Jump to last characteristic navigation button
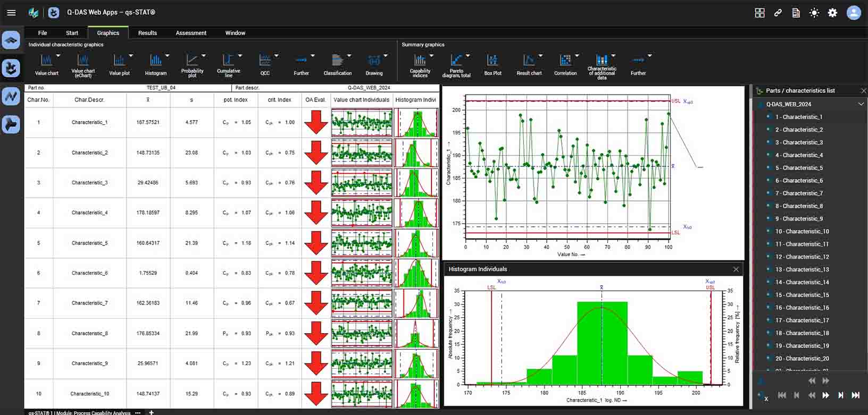Screen dimensions: 868x415 [855, 395]
